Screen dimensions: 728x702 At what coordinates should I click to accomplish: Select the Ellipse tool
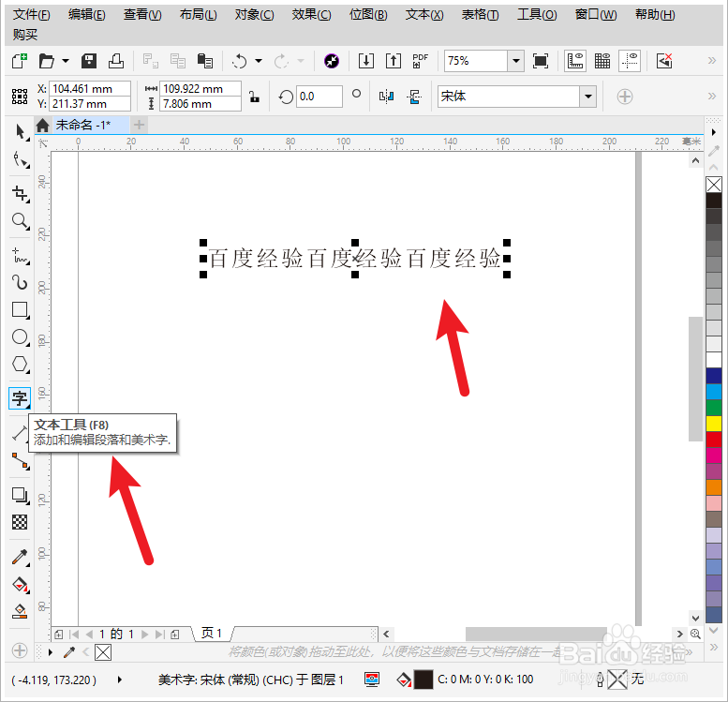point(20,336)
